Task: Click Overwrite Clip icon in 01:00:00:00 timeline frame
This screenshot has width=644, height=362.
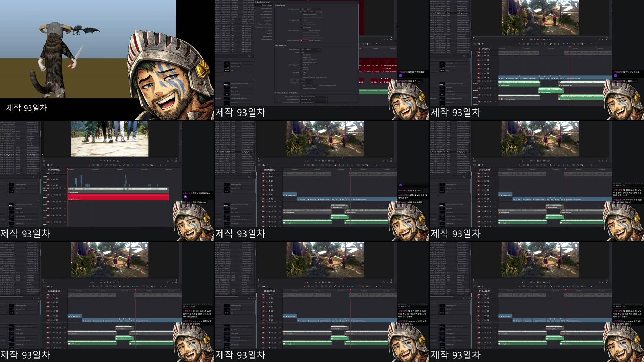Action: point(111,165)
